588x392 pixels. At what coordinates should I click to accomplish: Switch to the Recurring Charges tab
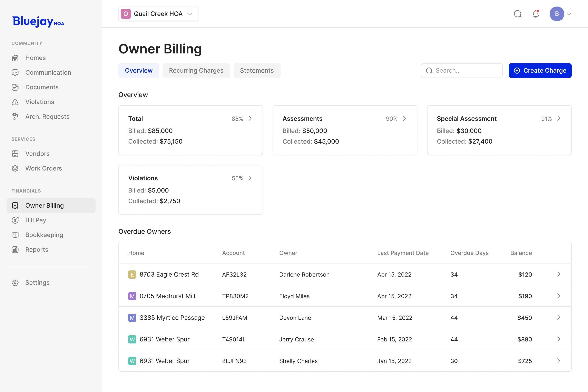[x=196, y=71]
